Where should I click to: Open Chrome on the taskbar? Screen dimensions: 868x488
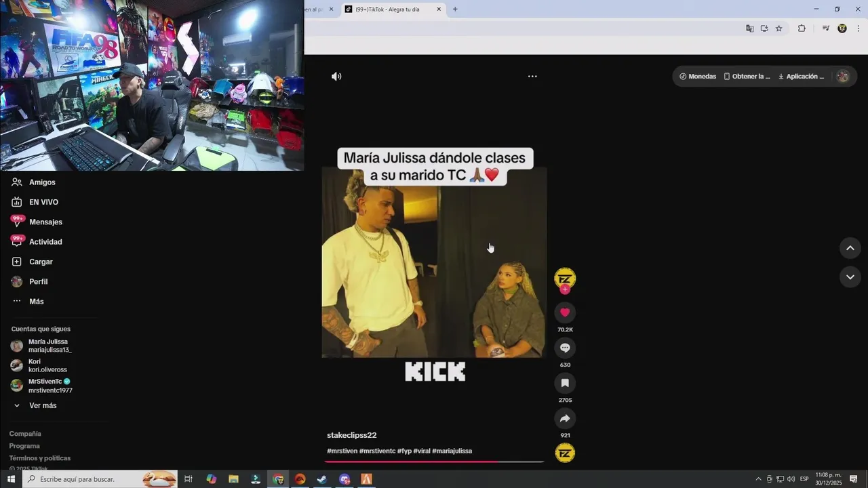coord(278,479)
